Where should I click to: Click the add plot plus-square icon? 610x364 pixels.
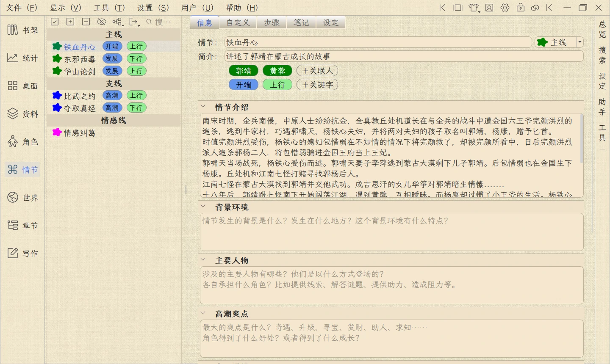tap(70, 22)
